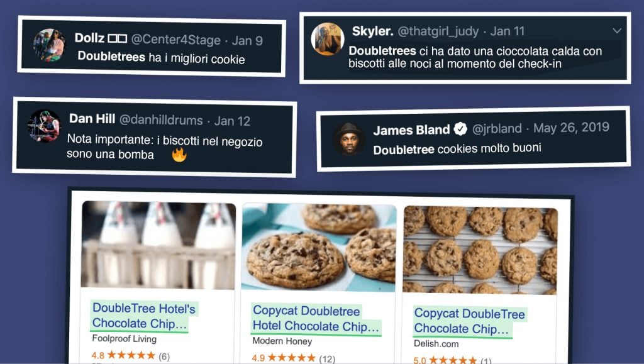
Task: Click Dollz profile avatar picture
Action: pos(50,45)
